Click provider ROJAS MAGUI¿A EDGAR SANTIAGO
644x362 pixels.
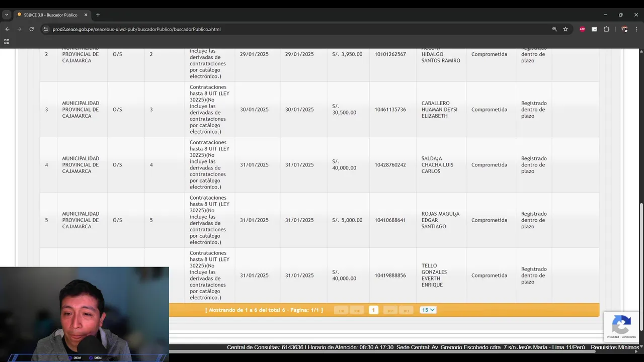point(440,220)
